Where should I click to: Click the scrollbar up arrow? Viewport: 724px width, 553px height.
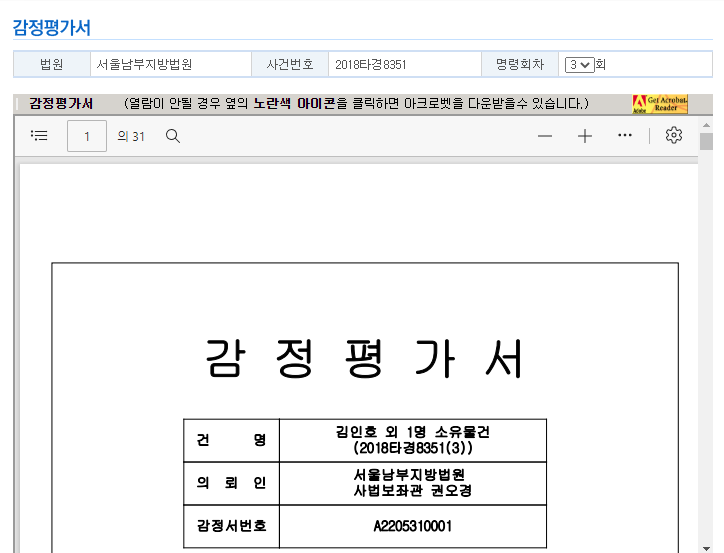(x=706, y=126)
